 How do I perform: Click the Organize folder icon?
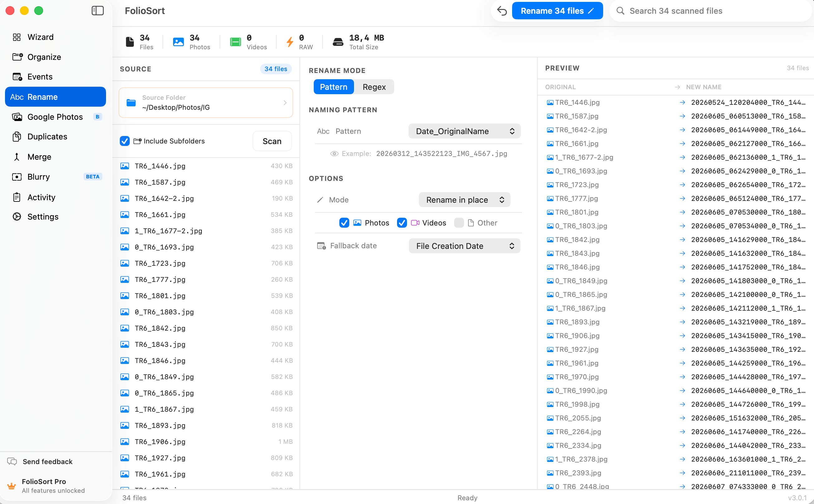click(x=17, y=57)
